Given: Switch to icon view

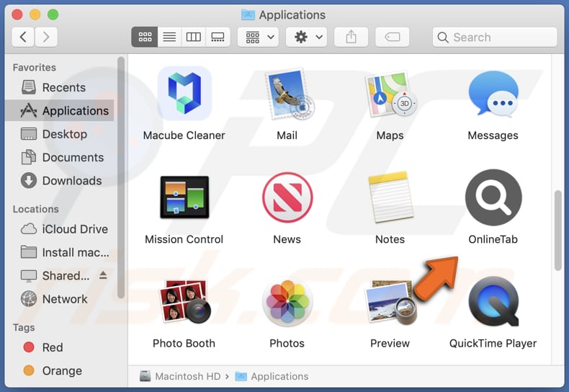Looking at the screenshot, I should pos(145,37).
